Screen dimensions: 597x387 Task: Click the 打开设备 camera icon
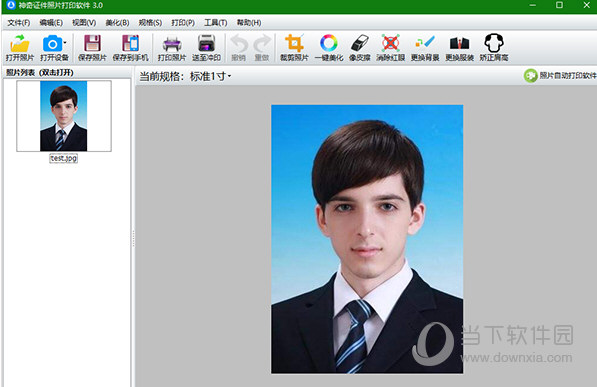[x=53, y=43]
